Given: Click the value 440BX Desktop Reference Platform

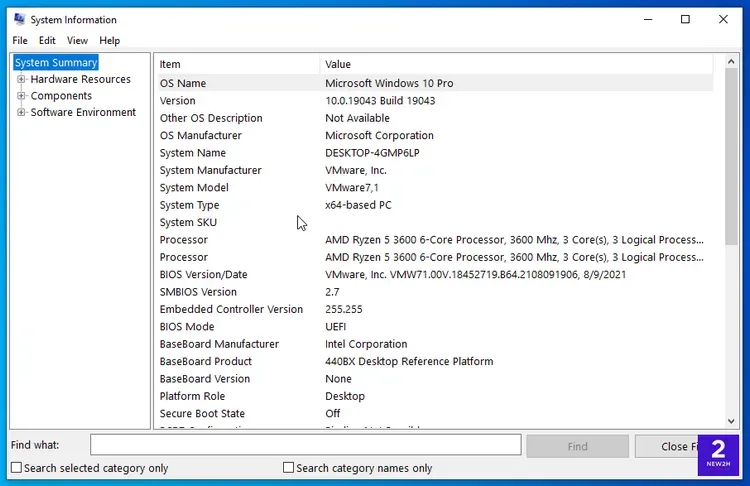Looking at the screenshot, I should 409,362.
